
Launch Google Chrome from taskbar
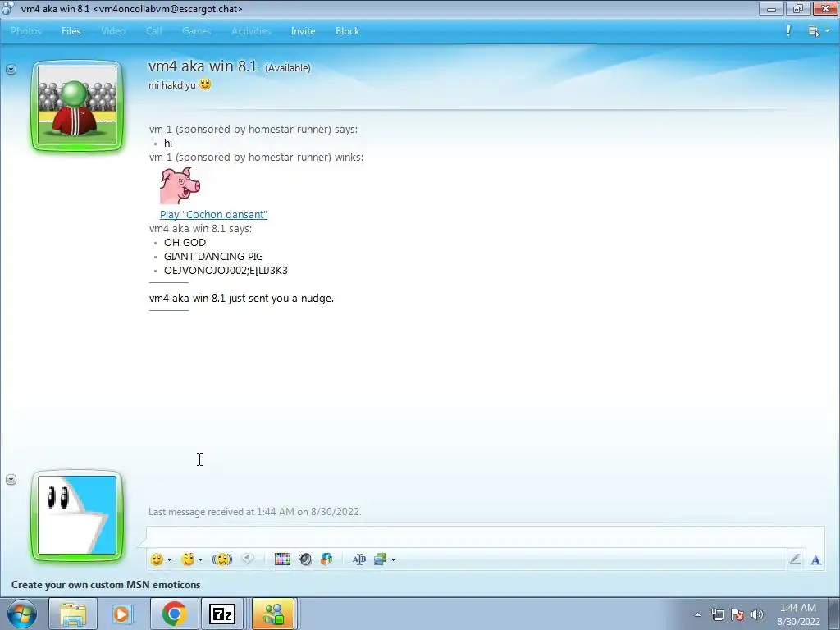click(x=174, y=614)
